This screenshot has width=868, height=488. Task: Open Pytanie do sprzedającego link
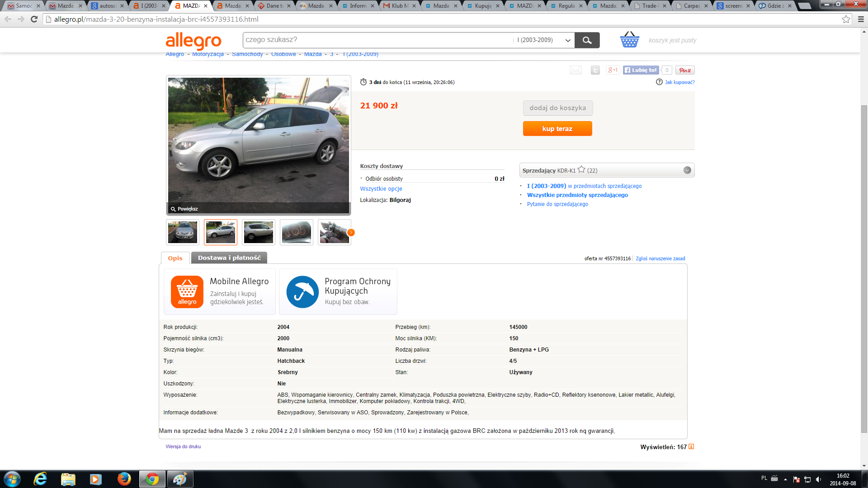click(557, 204)
